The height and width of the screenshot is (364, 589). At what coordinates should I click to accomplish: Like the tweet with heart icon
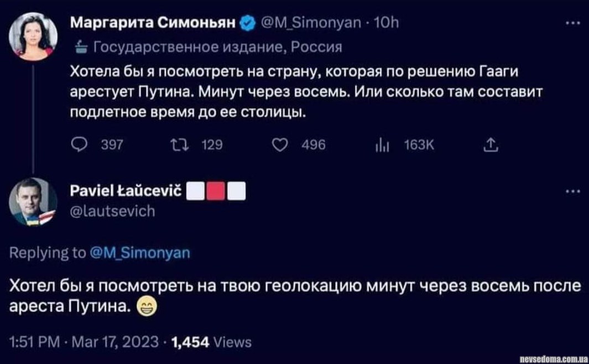[x=281, y=145]
